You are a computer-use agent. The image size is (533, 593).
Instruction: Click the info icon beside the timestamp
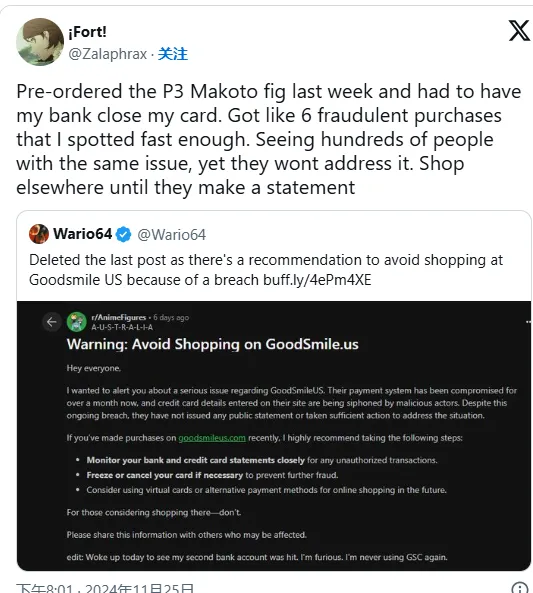(520, 588)
